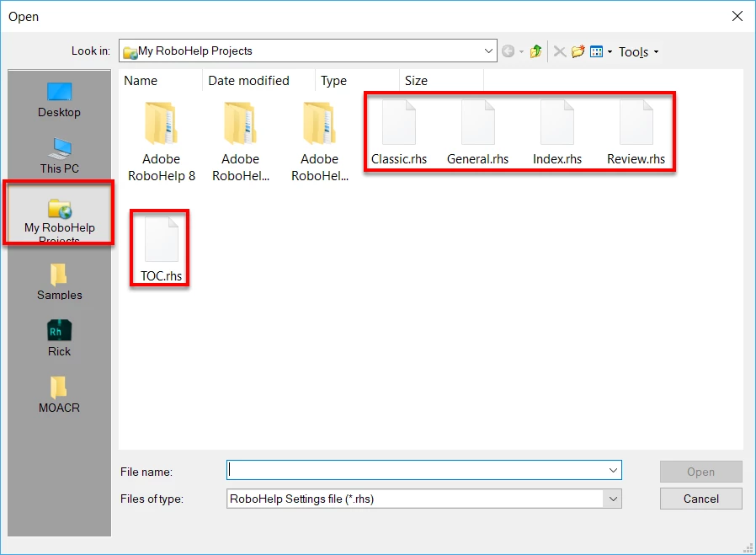Go up one folder level
The image size is (756, 555).
click(x=535, y=51)
